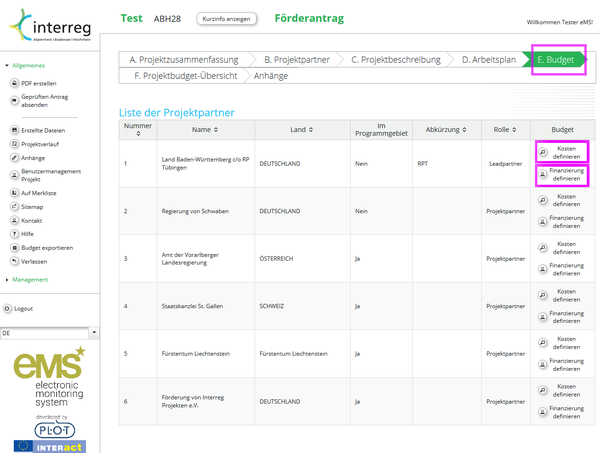The height and width of the screenshot is (453, 600).
Task: Open the Projektverlauf icon in the sidebar
Action: 12,144
